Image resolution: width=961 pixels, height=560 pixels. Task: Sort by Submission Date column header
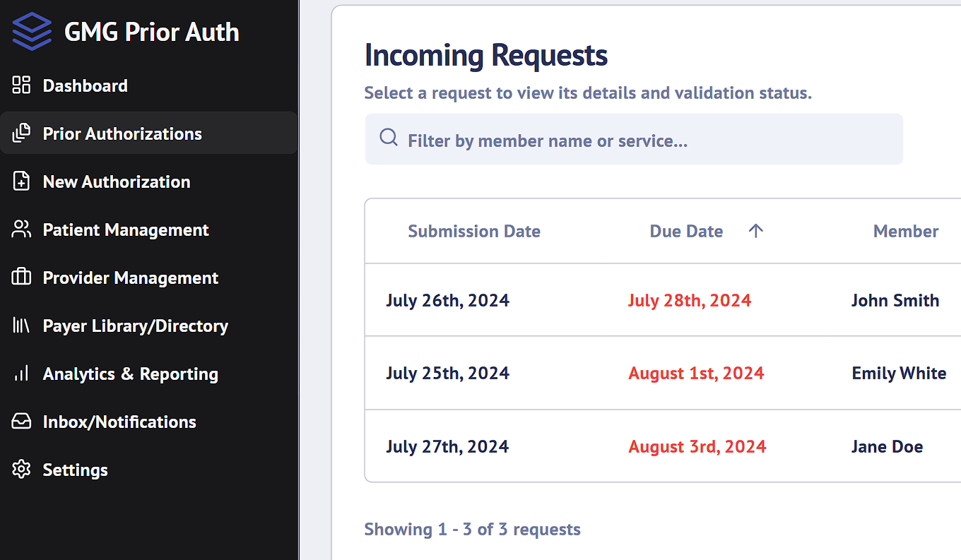(473, 231)
